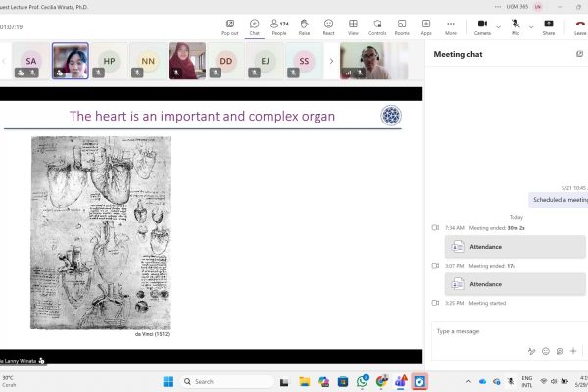The height and width of the screenshot is (392, 588).
Task: Unmute the Mic
Action: [515, 27]
